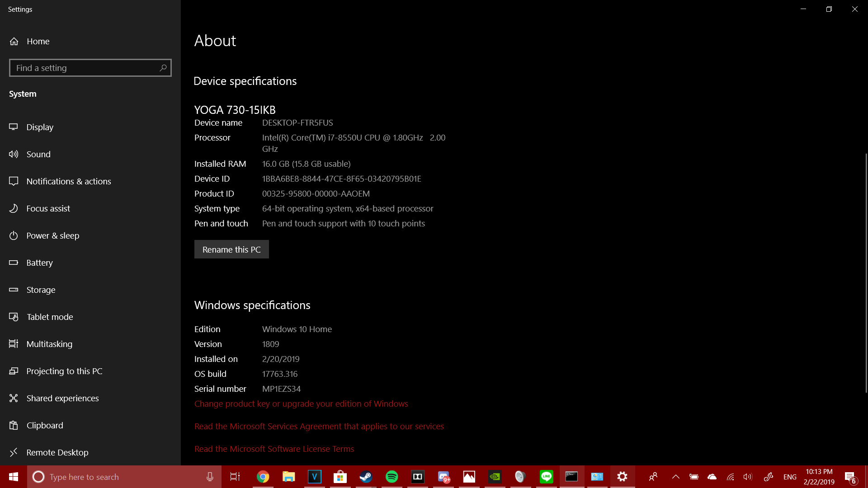This screenshot has height=488, width=868.
Task: Click the product ID 00325-95800-00000-AAOEM
Action: click(316, 193)
